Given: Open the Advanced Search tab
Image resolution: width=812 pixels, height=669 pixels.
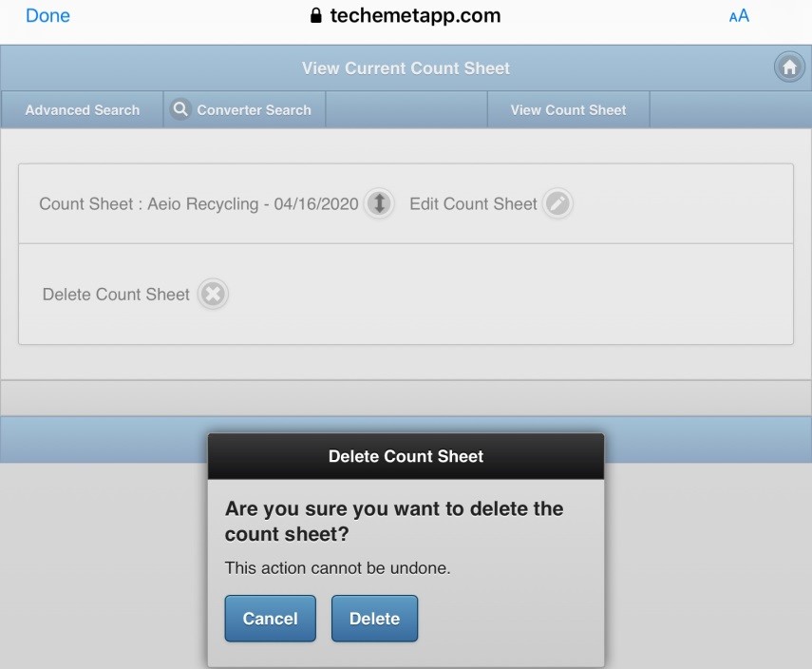Looking at the screenshot, I should pyautogui.click(x=83, y=110).
